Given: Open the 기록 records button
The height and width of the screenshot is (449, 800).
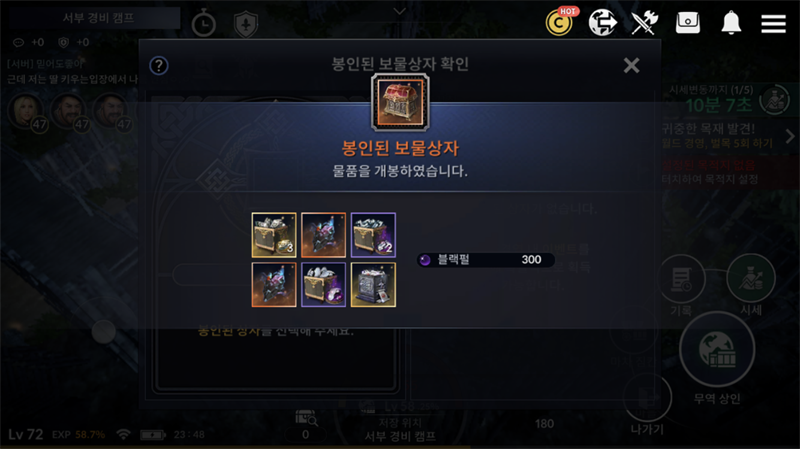Looking at the screenshot, I should 682,285.
